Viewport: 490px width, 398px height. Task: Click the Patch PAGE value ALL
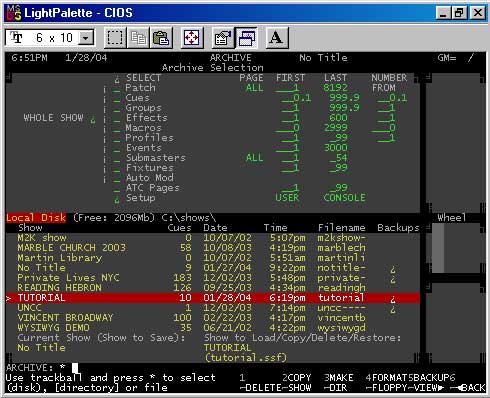point(254,88)
